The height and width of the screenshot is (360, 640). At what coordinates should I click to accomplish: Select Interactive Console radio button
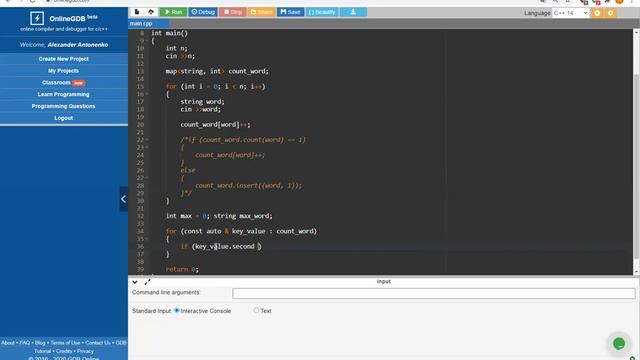click(x=177, y=311)
